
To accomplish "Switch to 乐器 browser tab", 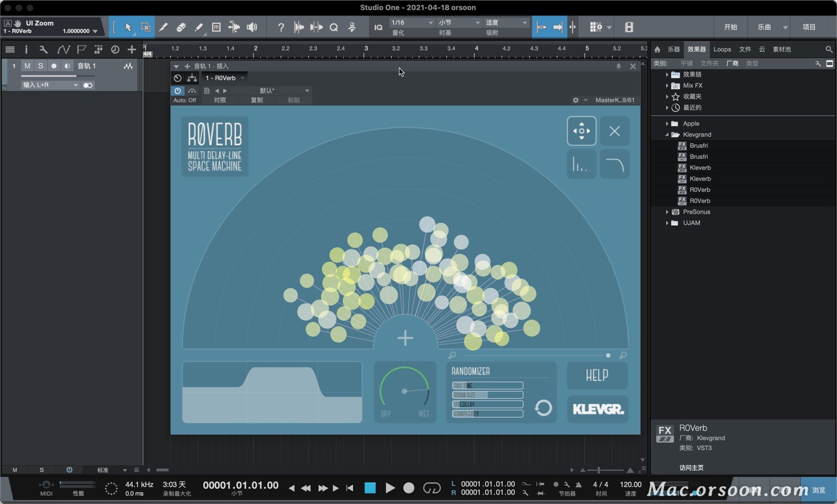I will tap(673, 49).
